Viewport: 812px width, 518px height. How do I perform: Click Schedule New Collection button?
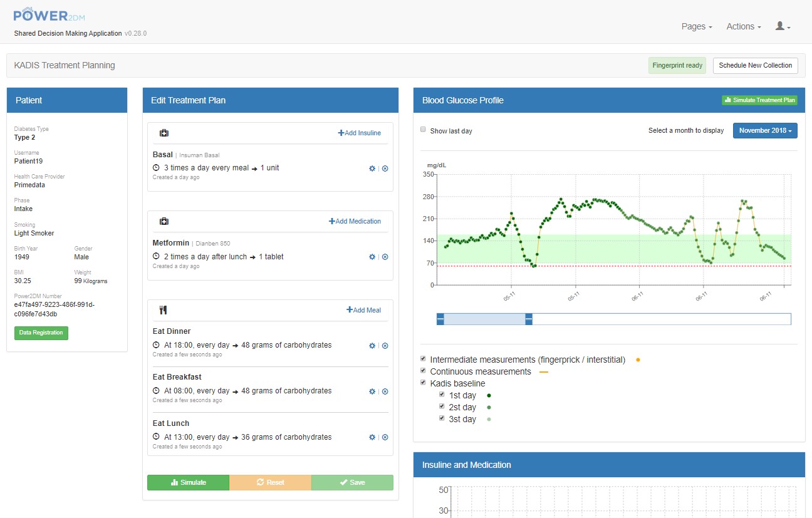pyautogui.click(x=756, y=65)
